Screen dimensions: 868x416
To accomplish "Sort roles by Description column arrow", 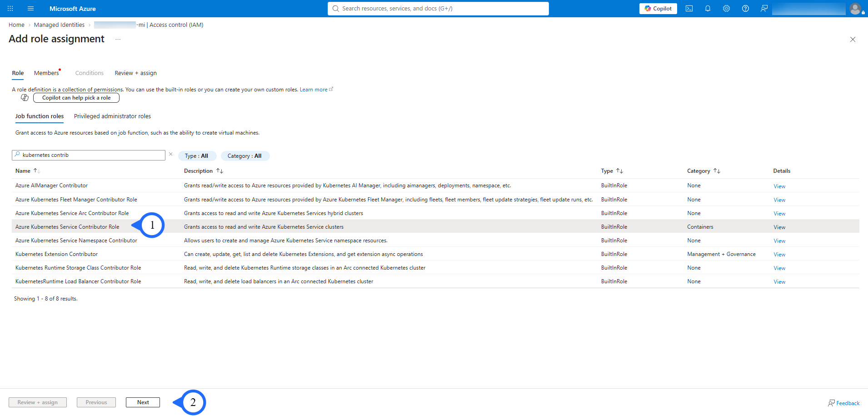I will pyautogui.click(x=219, y=171).
